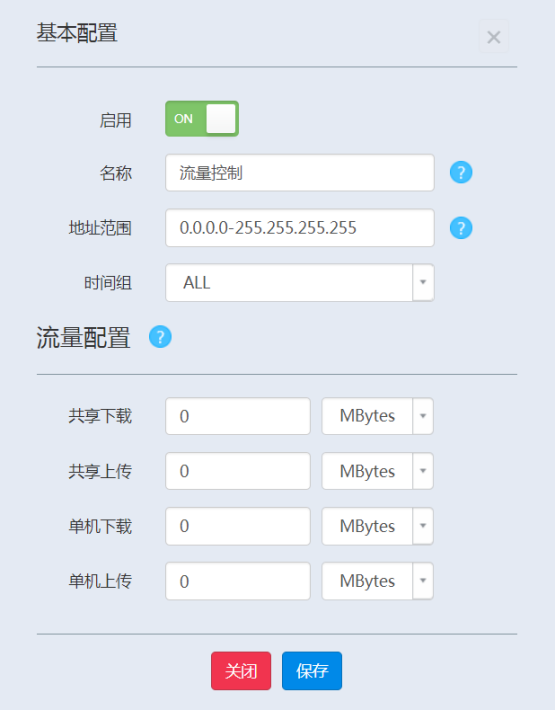Select the 共享上传 value field
Viewport: 556px width, 710px height.
[238, 471]
